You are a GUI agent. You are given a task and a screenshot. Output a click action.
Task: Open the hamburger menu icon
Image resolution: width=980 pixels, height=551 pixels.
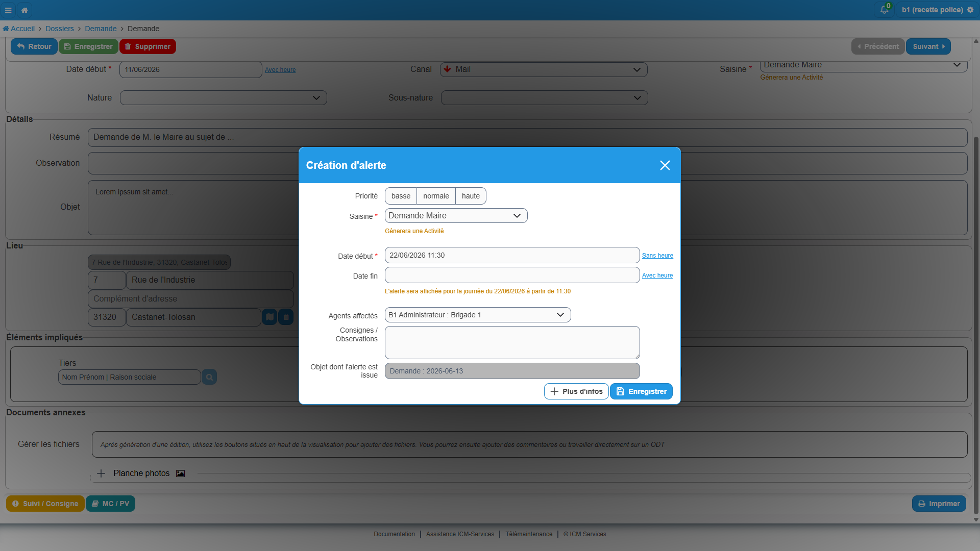[8, 10]
